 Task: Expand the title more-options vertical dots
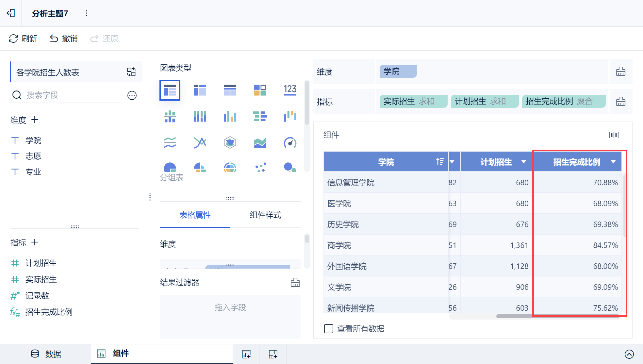click(86, 13)
